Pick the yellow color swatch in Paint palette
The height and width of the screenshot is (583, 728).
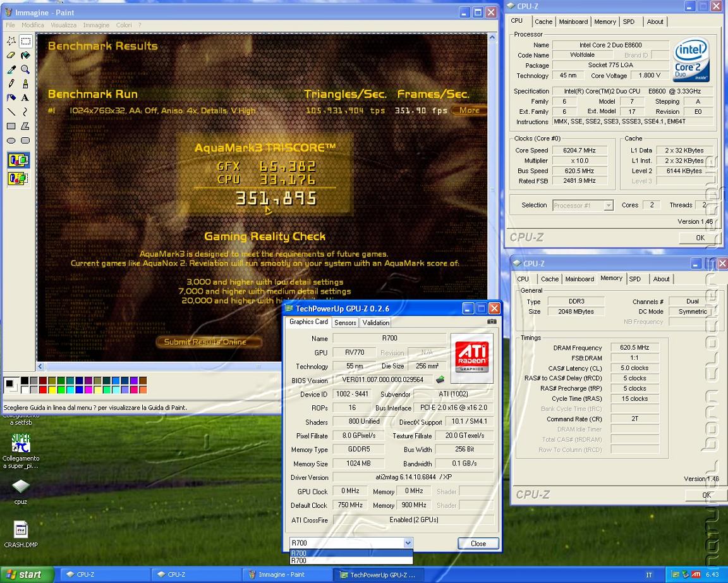pyautogui.click(x=52, y=390)
